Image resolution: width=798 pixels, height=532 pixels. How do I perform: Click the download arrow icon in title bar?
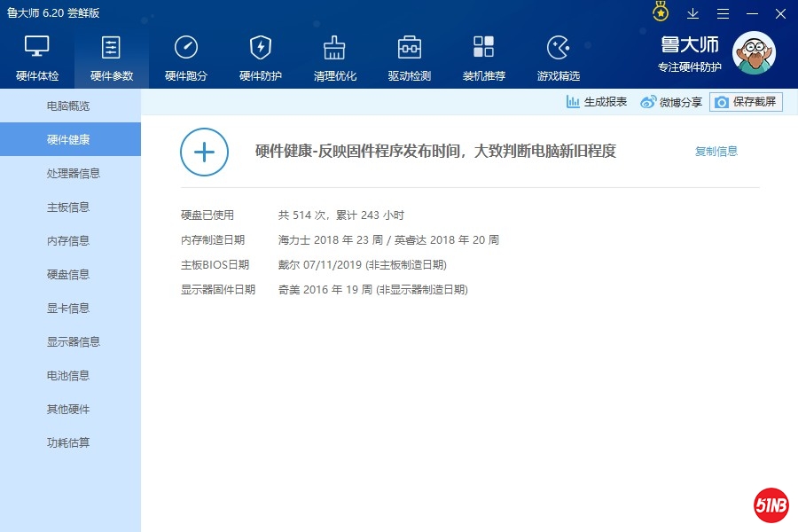click(x=693, y=13)
